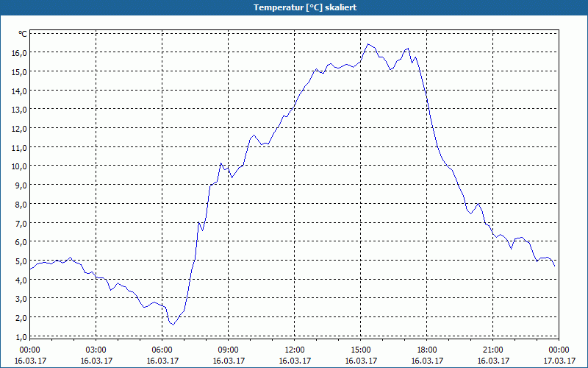Pick the 4,0 y-axis value

[21, 280]
